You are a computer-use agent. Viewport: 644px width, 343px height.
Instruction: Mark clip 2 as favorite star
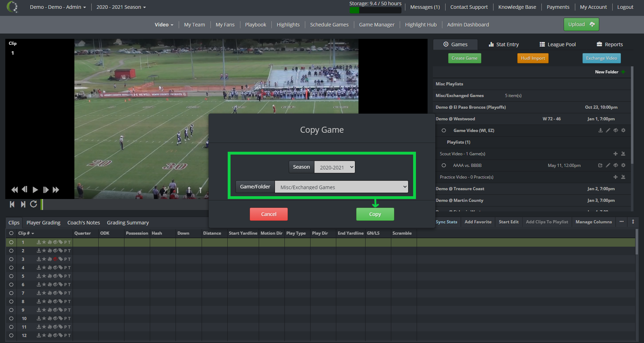(44, 251)
